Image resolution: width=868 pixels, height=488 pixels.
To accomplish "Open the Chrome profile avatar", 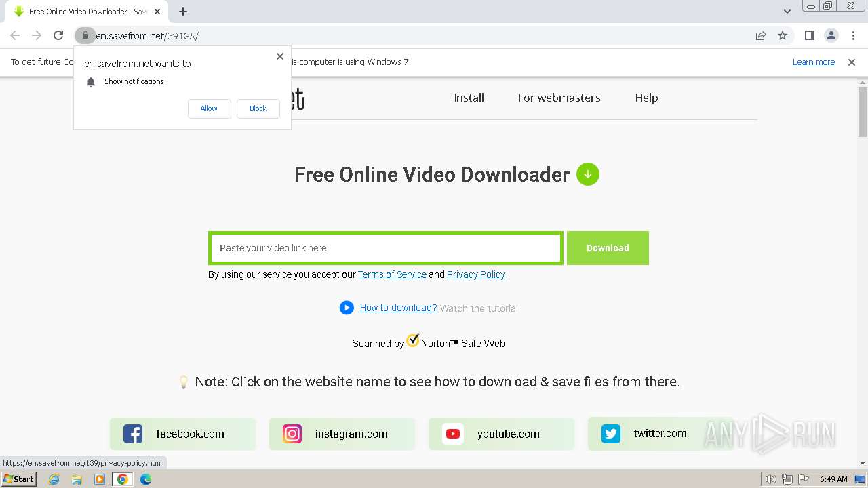I will (x=831, y=35).
